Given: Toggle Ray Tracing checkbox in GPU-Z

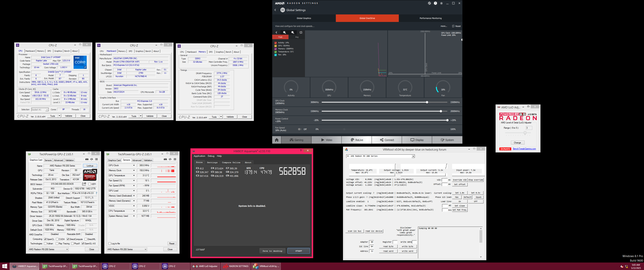Looking at the screenshot, I should click(x=57, y=243).
